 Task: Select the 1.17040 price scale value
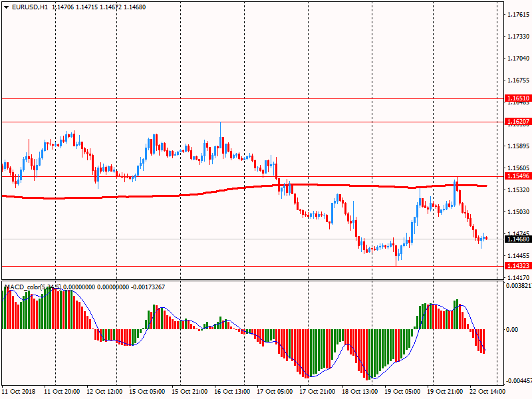point(517,58)
